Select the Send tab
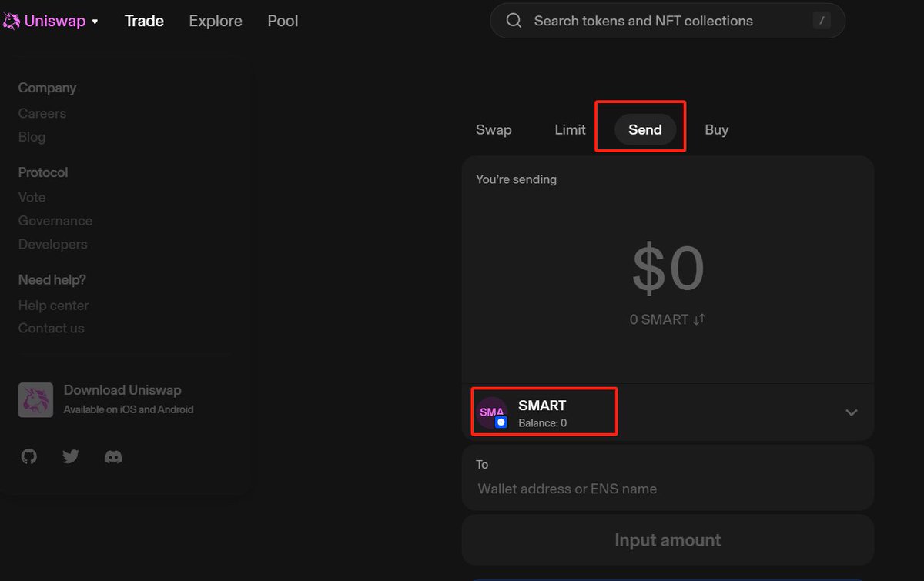 point(644,129)
